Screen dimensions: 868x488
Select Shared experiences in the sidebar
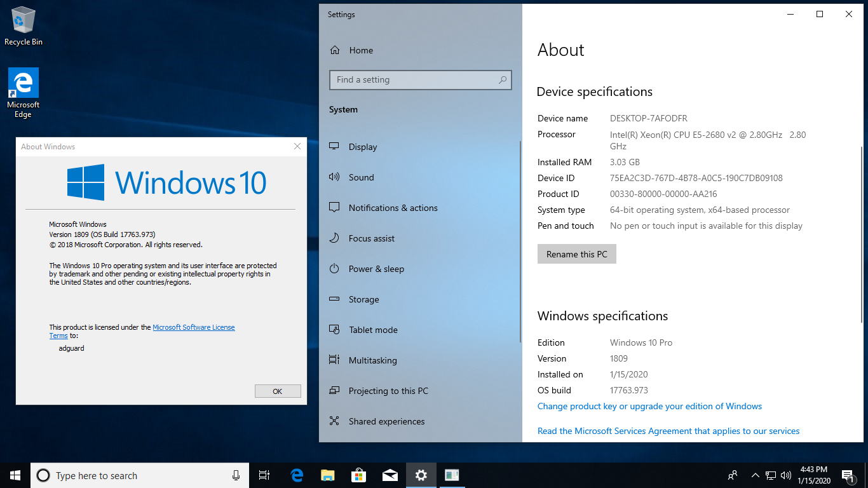pyautogui.click(x=387, y=421)
